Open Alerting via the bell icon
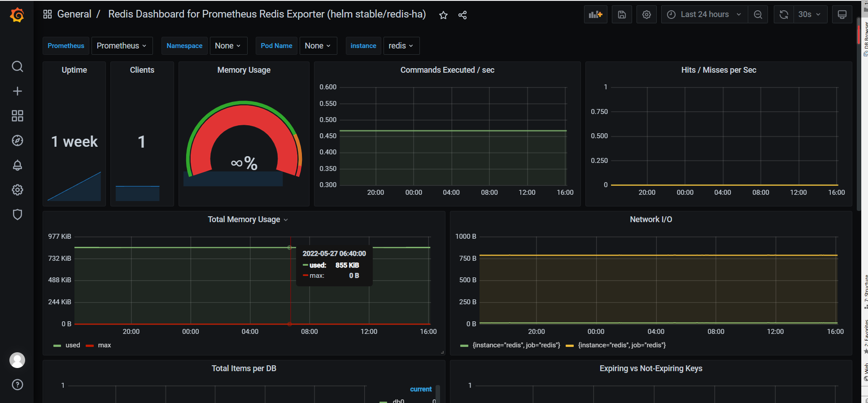 17,165
